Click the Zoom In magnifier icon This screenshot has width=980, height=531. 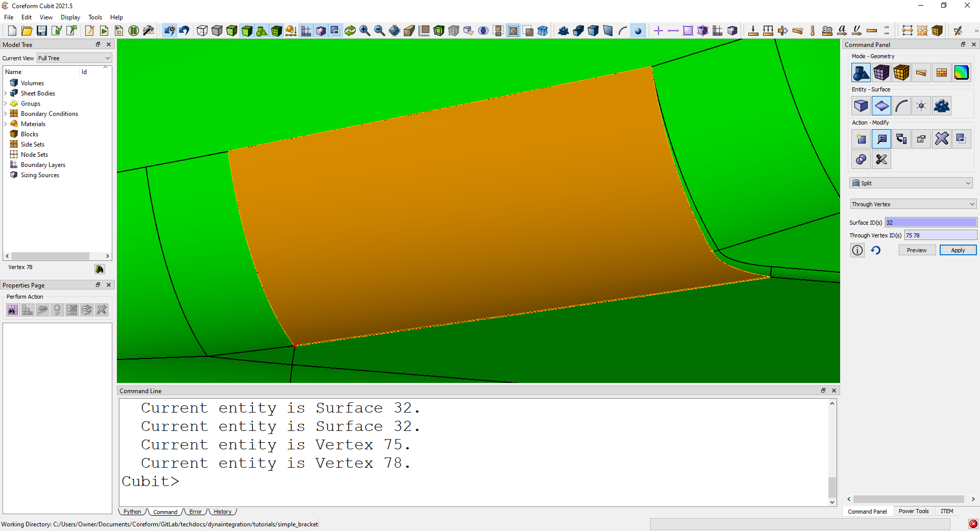tap(365, 31)
